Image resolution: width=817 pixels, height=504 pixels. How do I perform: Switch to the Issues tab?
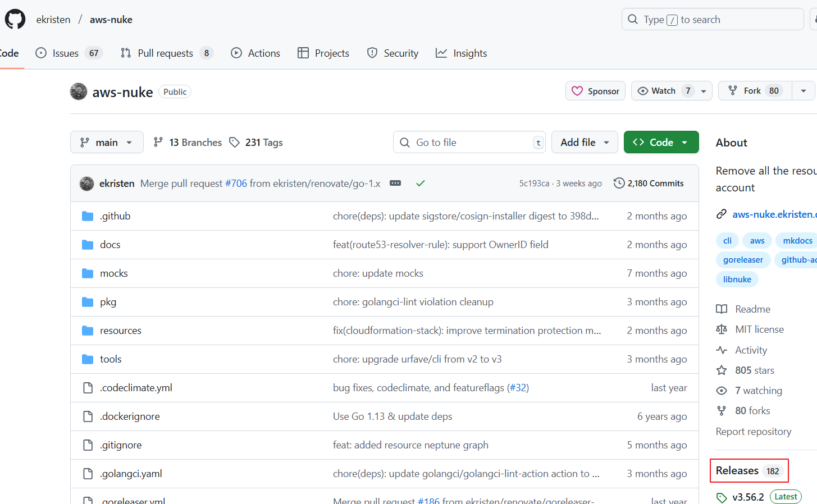(x=69, y=53)
